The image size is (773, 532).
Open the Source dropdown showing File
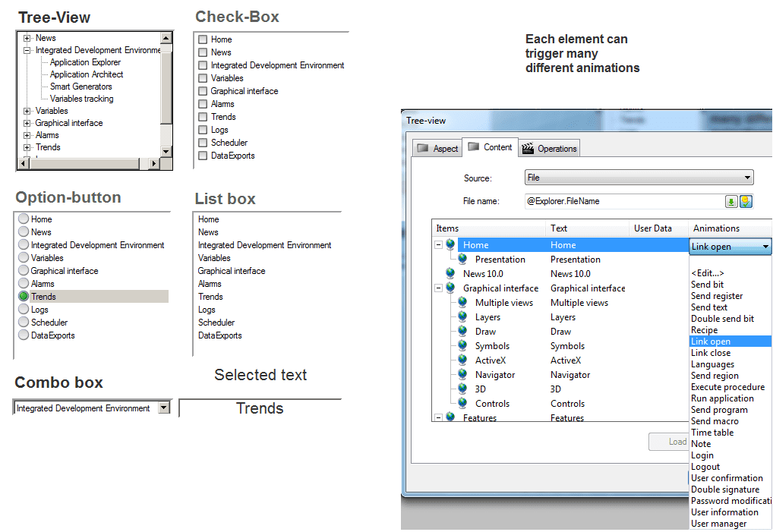[639, 178]
